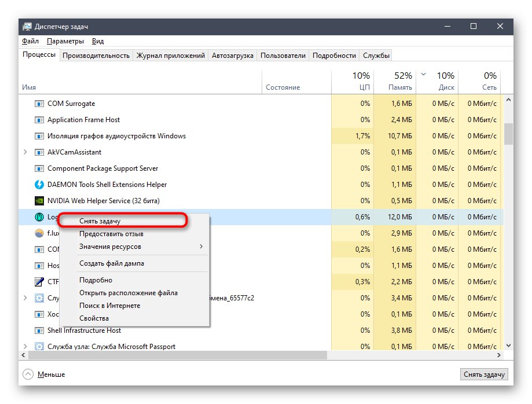The image size is (532, 404).
Task: Click the Component Package Support Server icon
Action: click(x=39, y=168)
